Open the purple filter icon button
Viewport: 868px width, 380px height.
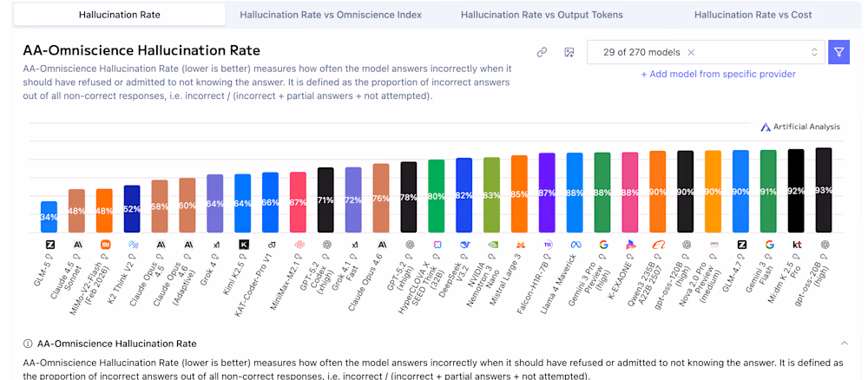838,52
